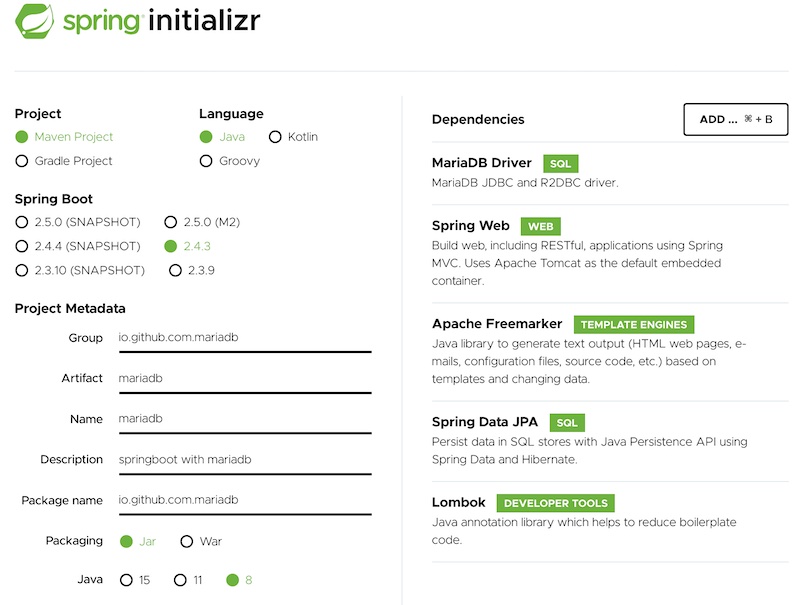800x605 pixels.
Task: Select Gradle Project radio button
Action: click(x=21, y=161)
